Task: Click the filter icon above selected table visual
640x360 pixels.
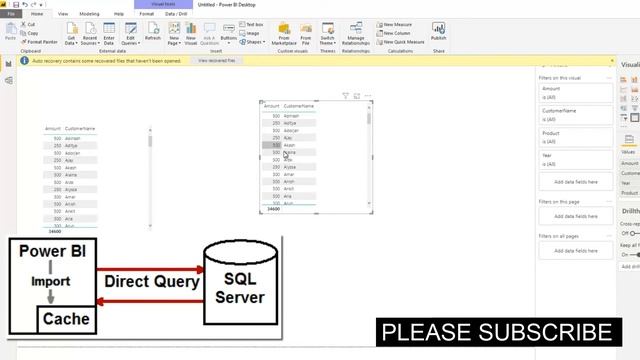Action: click(x=345, y=96)
